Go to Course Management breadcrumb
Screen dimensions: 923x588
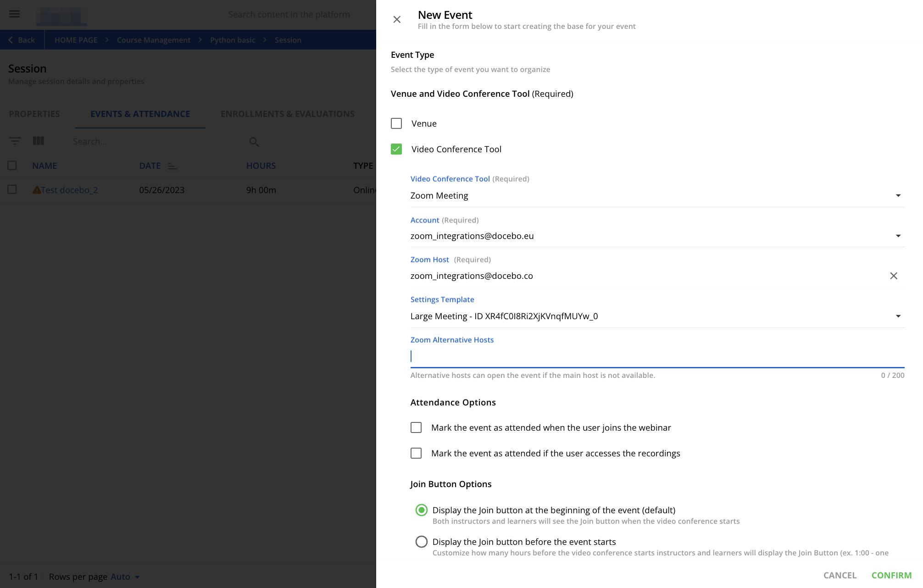154,40
